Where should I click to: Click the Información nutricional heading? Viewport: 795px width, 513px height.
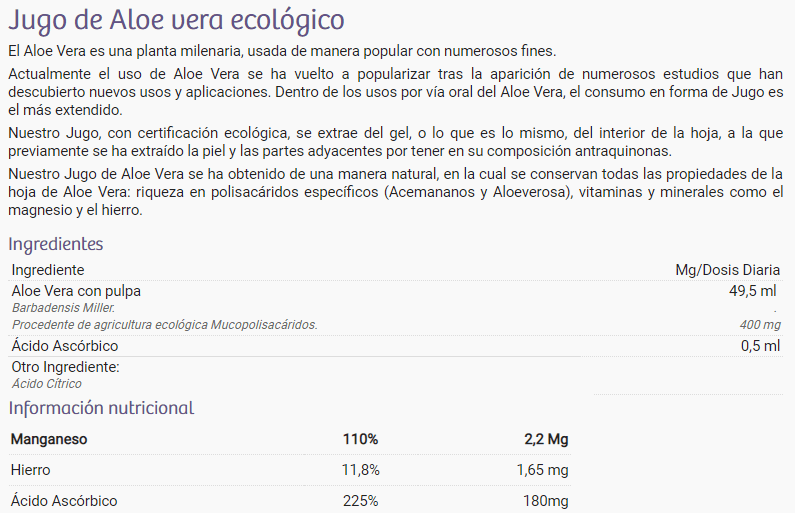pos(101,408)
